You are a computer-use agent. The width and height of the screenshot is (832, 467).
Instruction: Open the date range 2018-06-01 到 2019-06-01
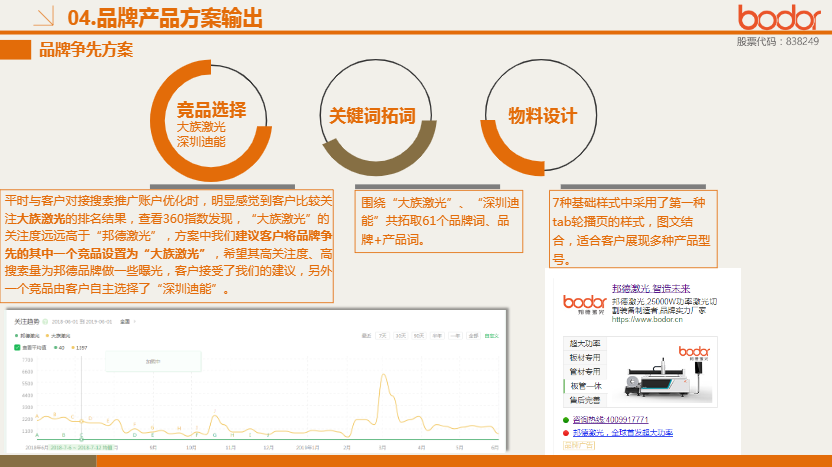pyautogui.click(x=82, y=322)
